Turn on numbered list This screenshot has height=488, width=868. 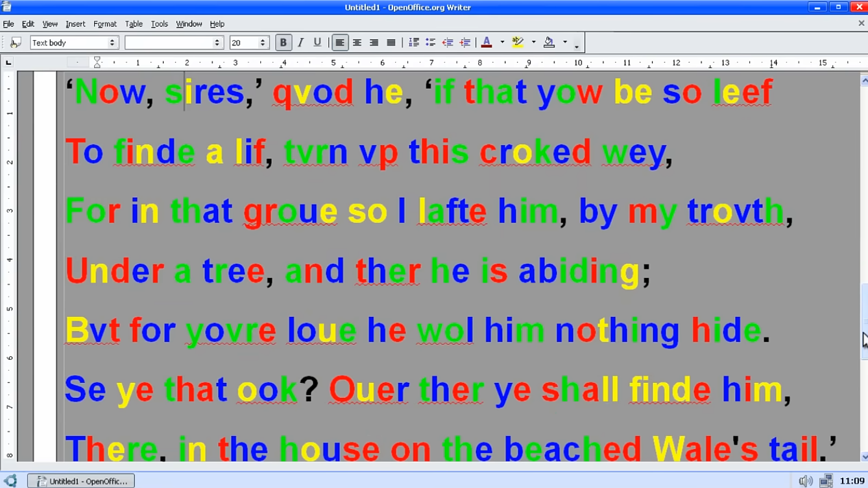(413, 43)
